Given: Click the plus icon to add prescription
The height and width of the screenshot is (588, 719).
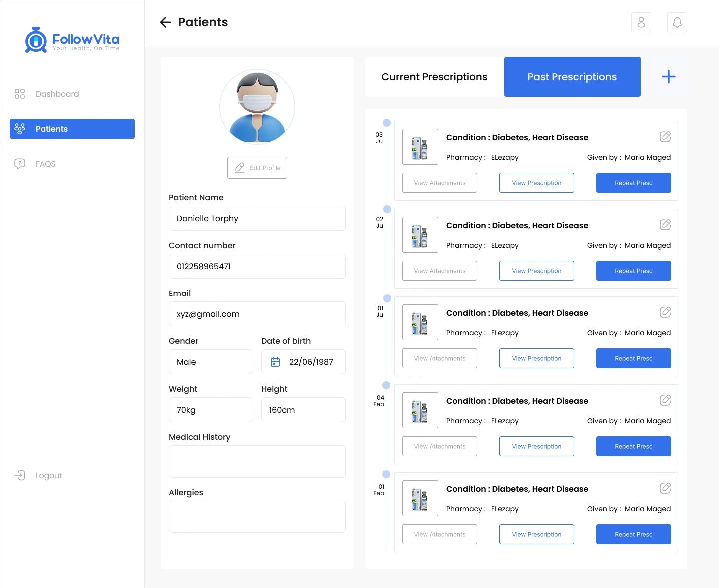Looking at the screenshot, I should 668,77.
